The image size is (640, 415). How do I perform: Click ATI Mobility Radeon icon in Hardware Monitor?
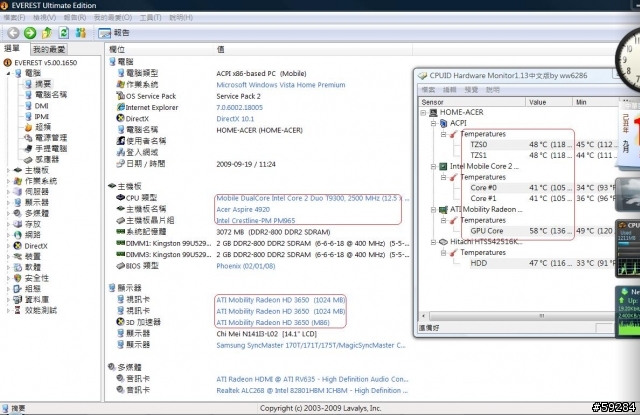pyautogui.click(x=443, y=210)
